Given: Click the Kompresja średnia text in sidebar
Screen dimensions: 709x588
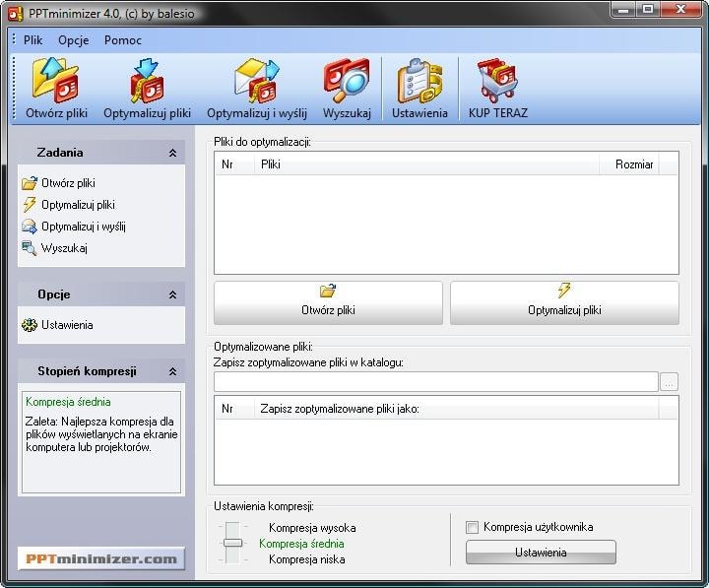Looking at the screenshot, I should point(68,402).
